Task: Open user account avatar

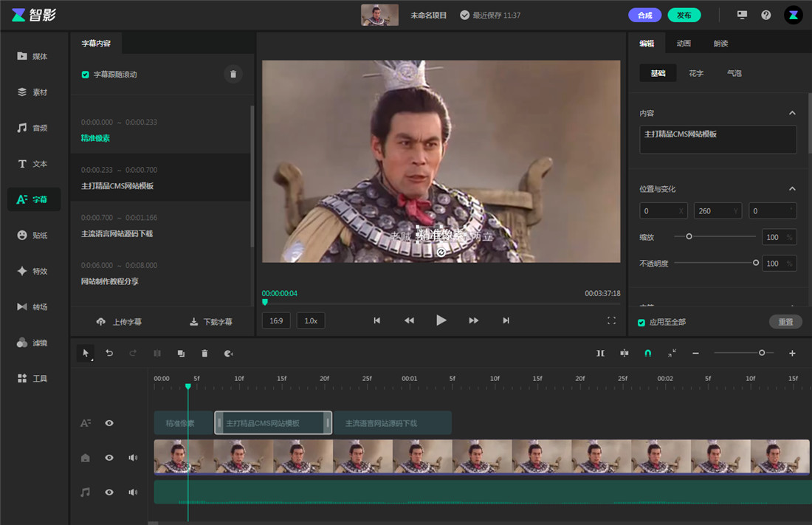Action: click(x=793, y=15)
